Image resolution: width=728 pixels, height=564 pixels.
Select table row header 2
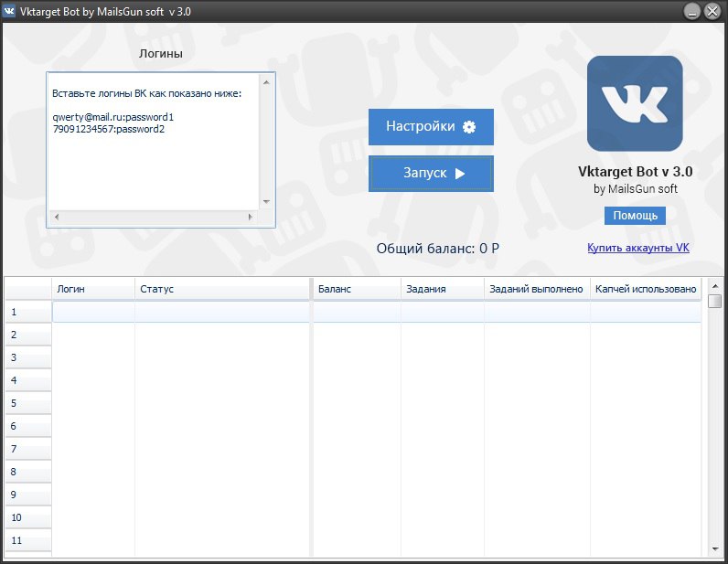click(x=28, y=335)
